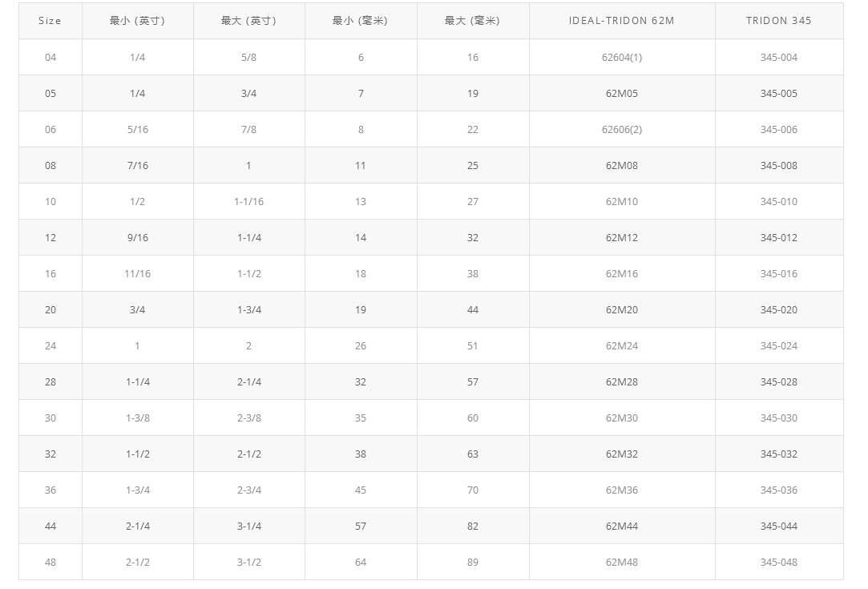Click the 62M05 part number cell
Image resolution: width=868 pixels, height=589 pixels.
click(622, 94)
